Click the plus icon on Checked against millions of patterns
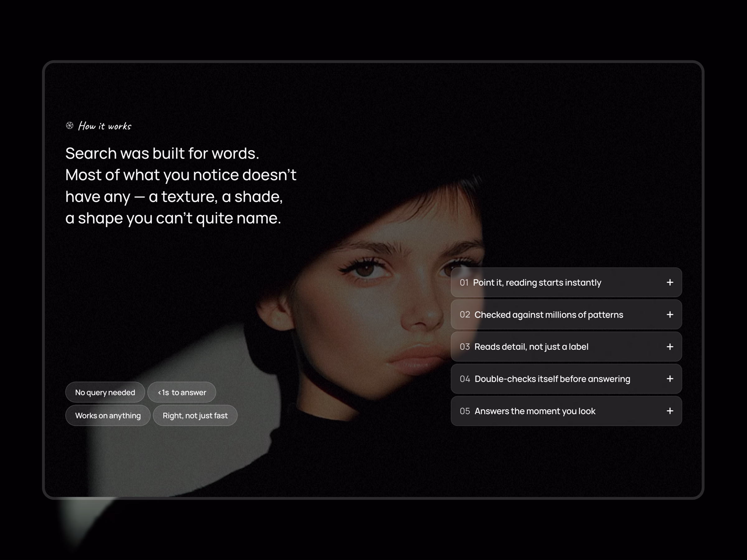747x560 pixels. tap(670, 315)
